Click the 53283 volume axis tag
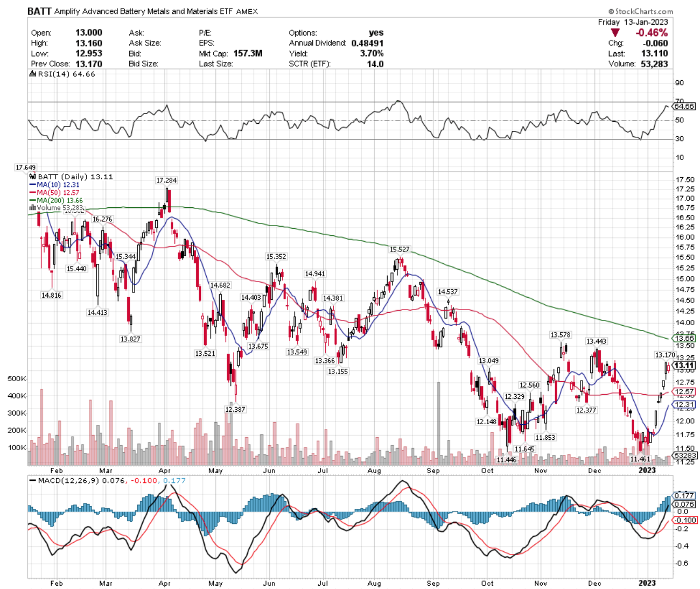This screenshot has height=589, width=700. point(685,455)
